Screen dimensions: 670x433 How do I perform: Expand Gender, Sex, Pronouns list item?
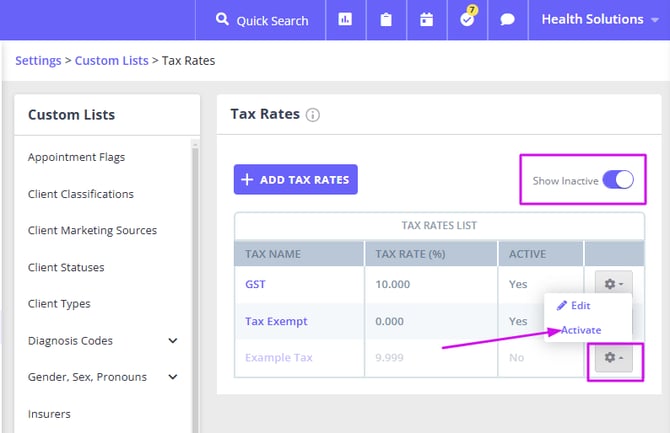[x=173, y=377]
